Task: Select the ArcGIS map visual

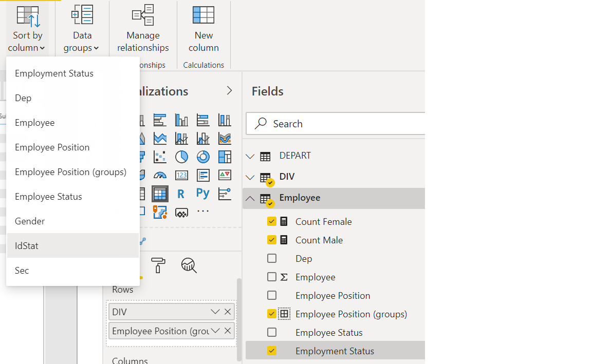Action: (160, 213)
